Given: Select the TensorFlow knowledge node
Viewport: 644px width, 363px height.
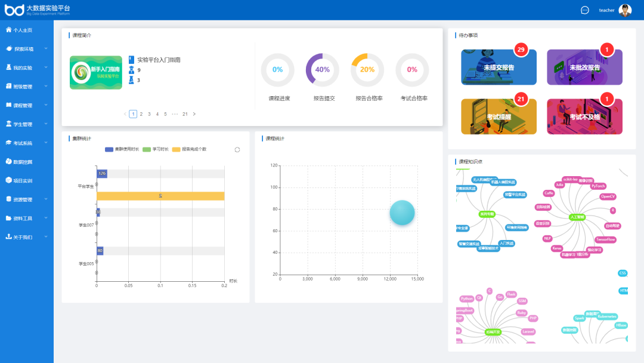Looking at the screenshot, I should 605,239.
